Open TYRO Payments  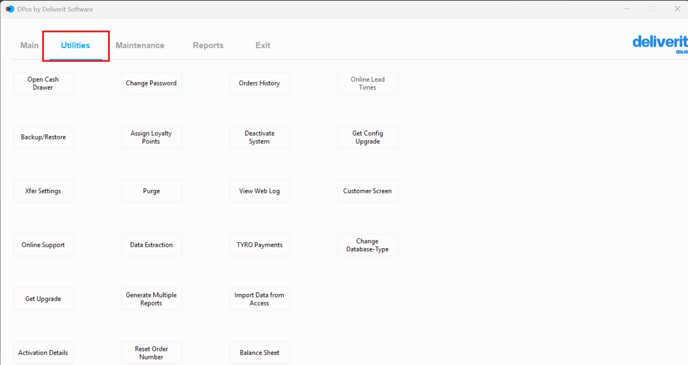pos(260,245)
